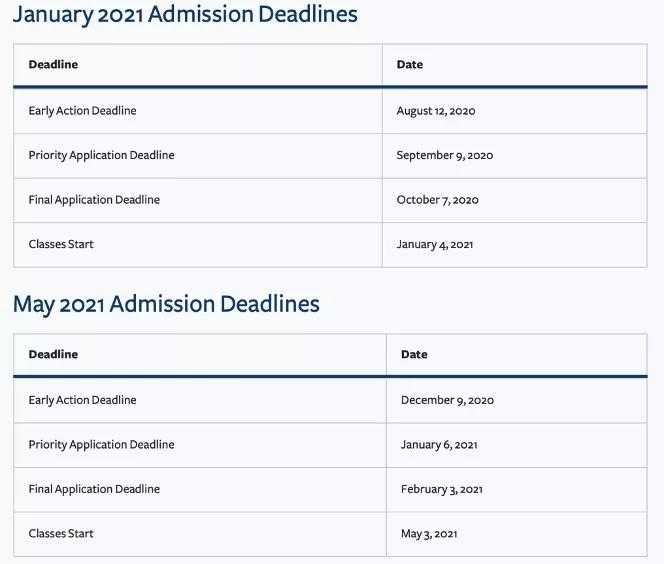Click the September 9, 2020 date cell
Viewport: 664px width, 564px height.
444,155
